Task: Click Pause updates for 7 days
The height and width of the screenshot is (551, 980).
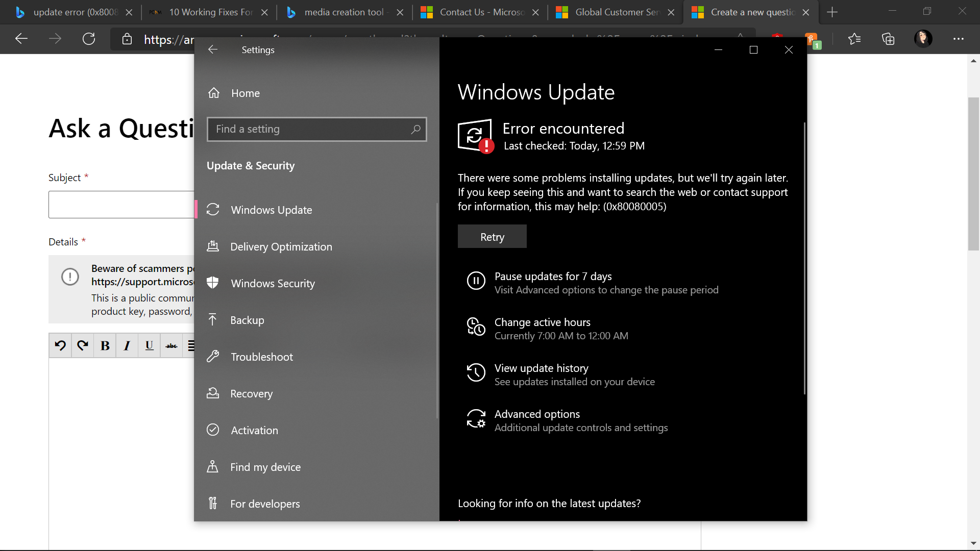Action: 553,276
